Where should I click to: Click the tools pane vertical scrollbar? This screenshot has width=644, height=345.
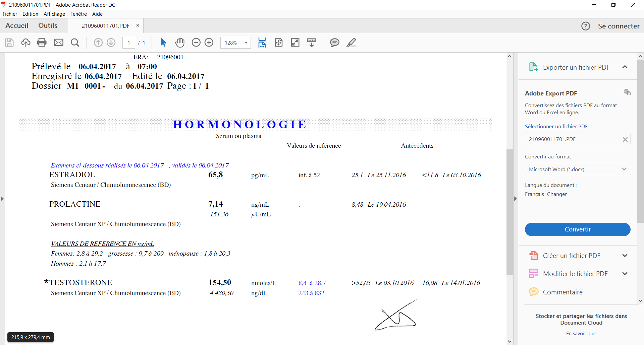pos(641,141)
